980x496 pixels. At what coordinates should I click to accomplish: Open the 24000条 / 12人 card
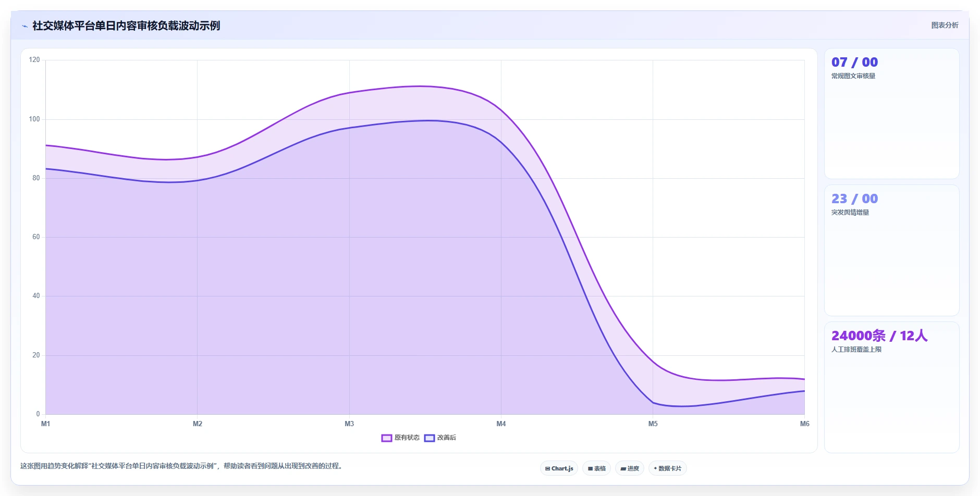(891, 387)
